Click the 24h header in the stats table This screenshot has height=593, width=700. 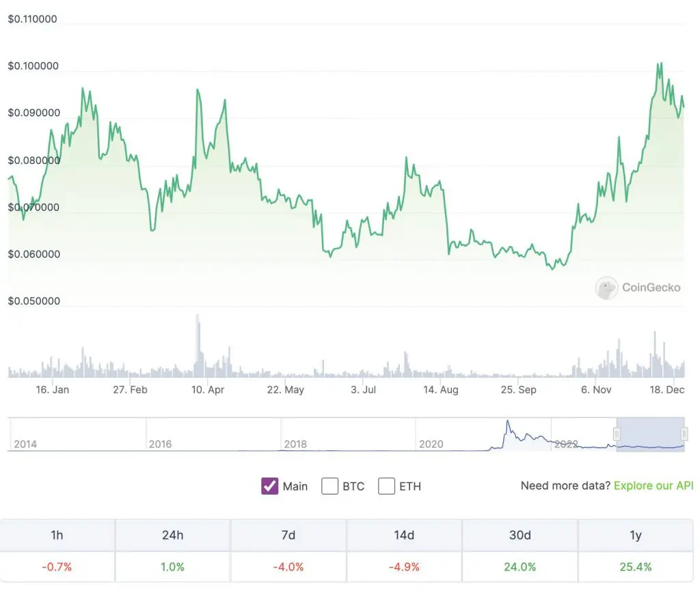(172, 535)
